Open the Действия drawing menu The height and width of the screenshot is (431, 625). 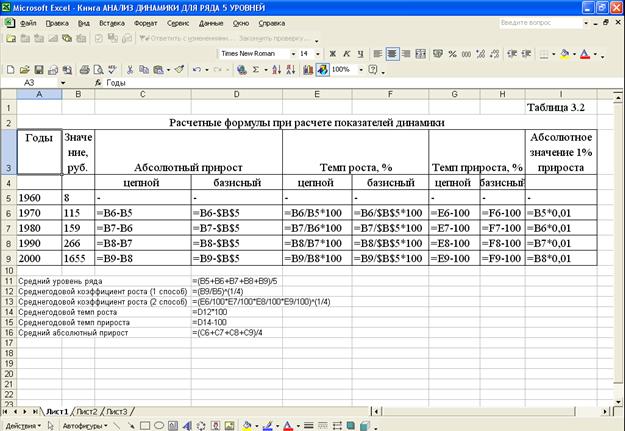(23, 425)
